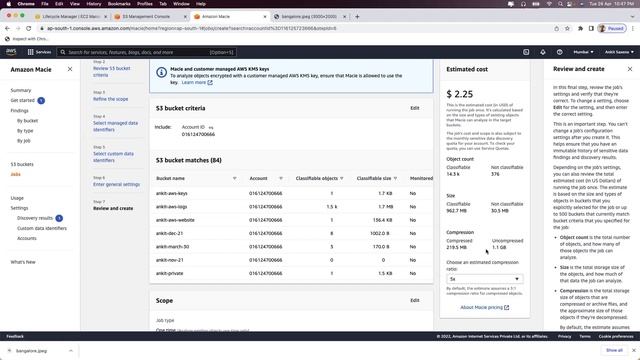The image size is (640, 360).
Task: Open new browser tab
Action: coord(357,16)
